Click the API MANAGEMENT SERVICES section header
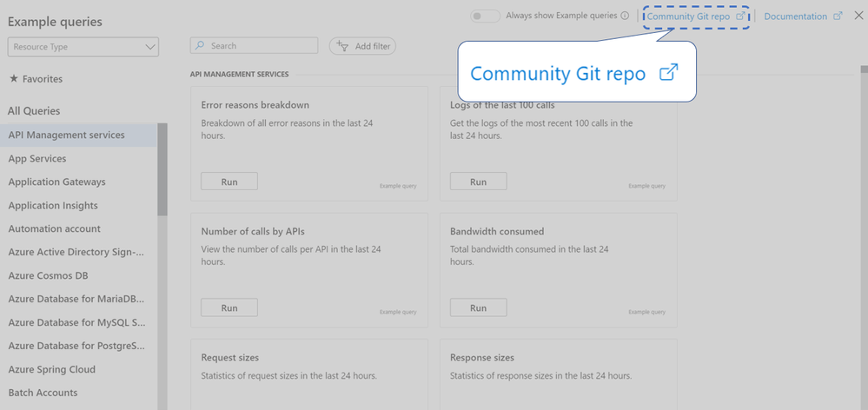Screen dimensions: 868x410 pos(239,74)
